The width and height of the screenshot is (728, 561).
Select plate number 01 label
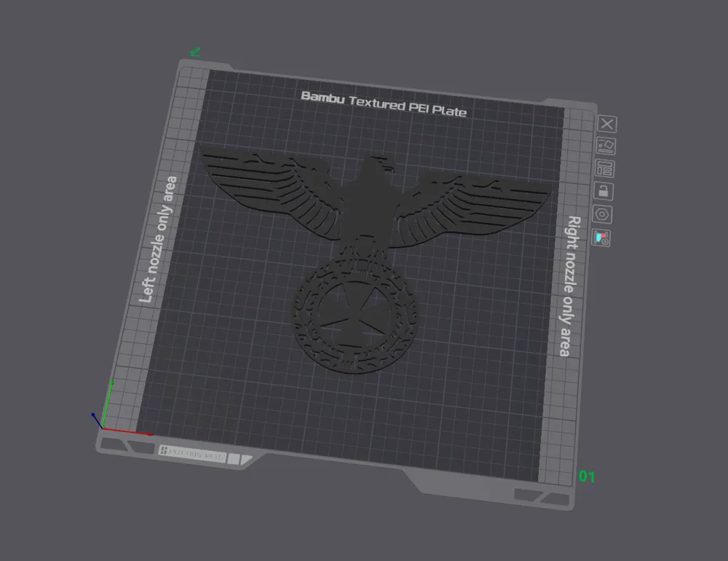(587, 476)
